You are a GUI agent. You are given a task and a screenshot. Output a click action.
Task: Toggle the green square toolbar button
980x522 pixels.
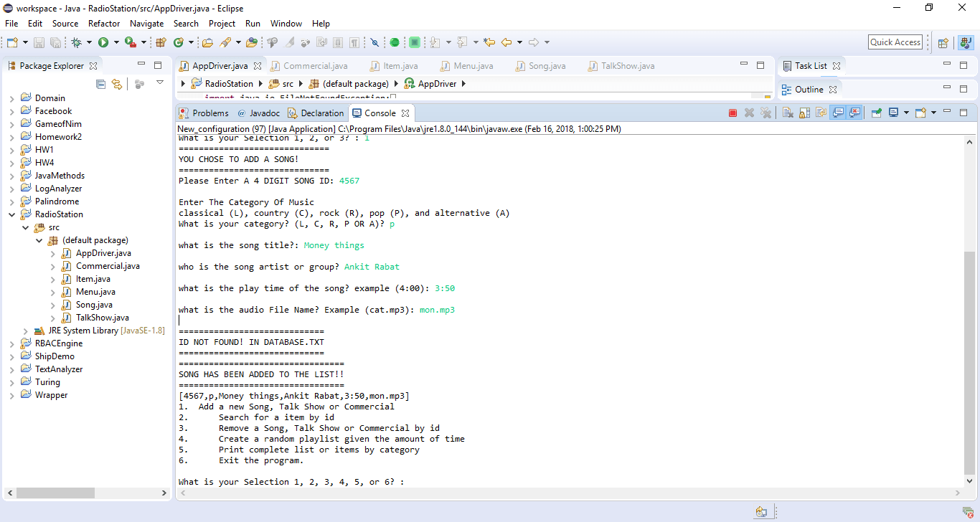[x=415, y=42]
